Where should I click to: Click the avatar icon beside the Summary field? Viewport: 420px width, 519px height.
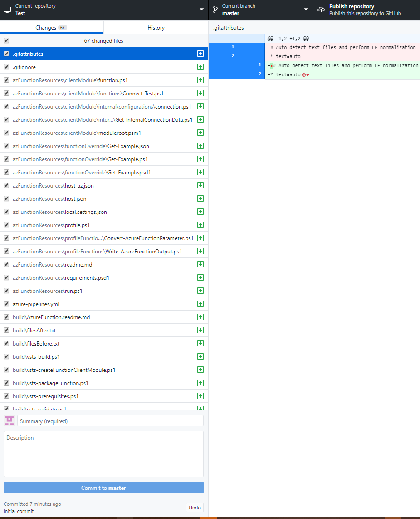pos(9,420)
